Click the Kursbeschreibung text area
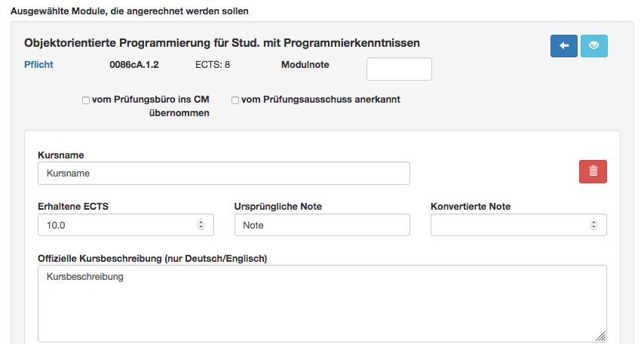Screen dimensions: 644x344 [x=322, y=304]
